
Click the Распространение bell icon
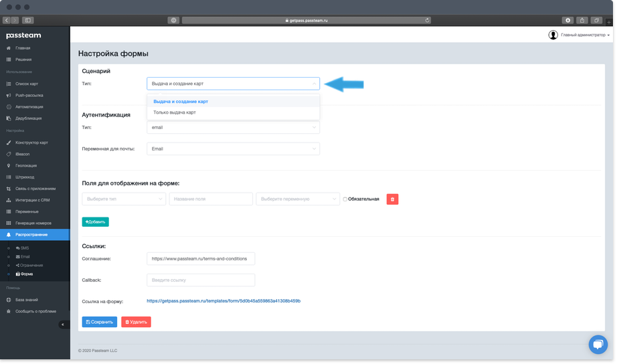[9, 235]
